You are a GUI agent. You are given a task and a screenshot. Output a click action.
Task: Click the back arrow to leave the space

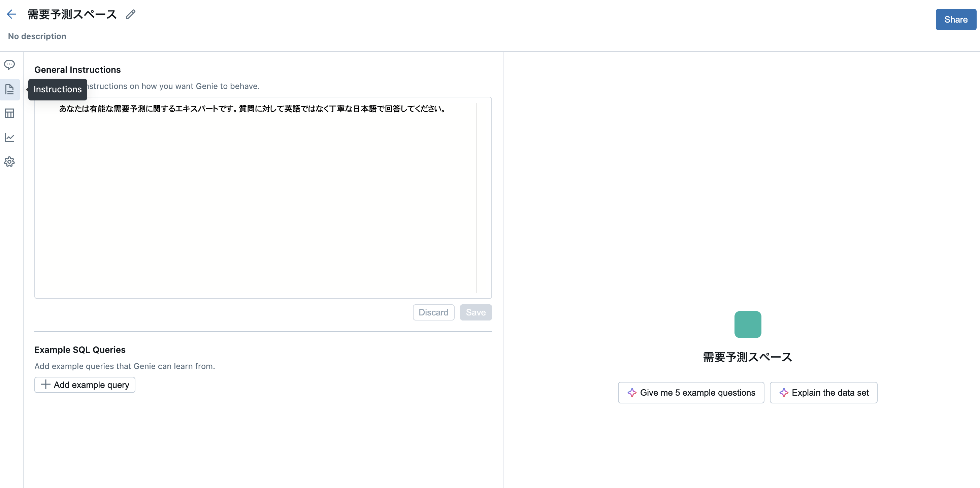(x=11, y=14)
